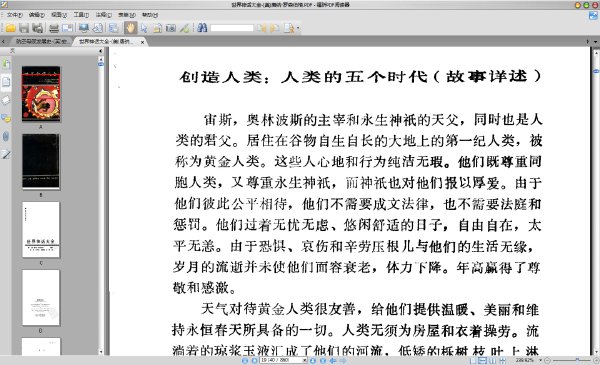Screen dimensions: 600x365
Task: Close the active document tab
Action: pos(142,42)
